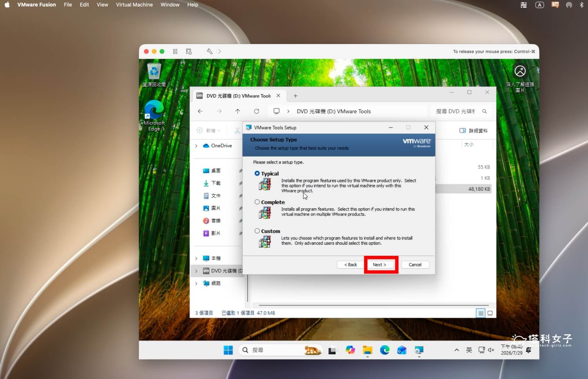Viewport: 588px width, 379px height.
Task: Sort by the 大小 size column
Action: (x=469, y=145)
